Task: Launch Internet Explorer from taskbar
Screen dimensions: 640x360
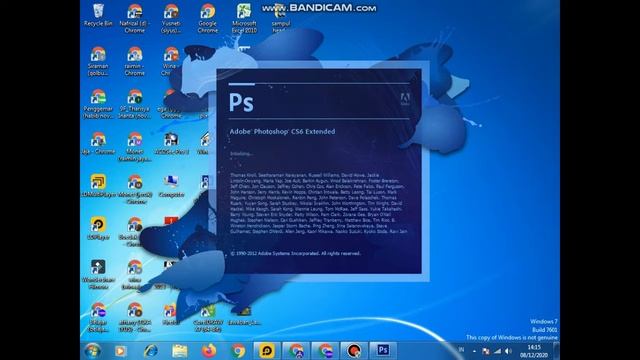Action: 150,351
